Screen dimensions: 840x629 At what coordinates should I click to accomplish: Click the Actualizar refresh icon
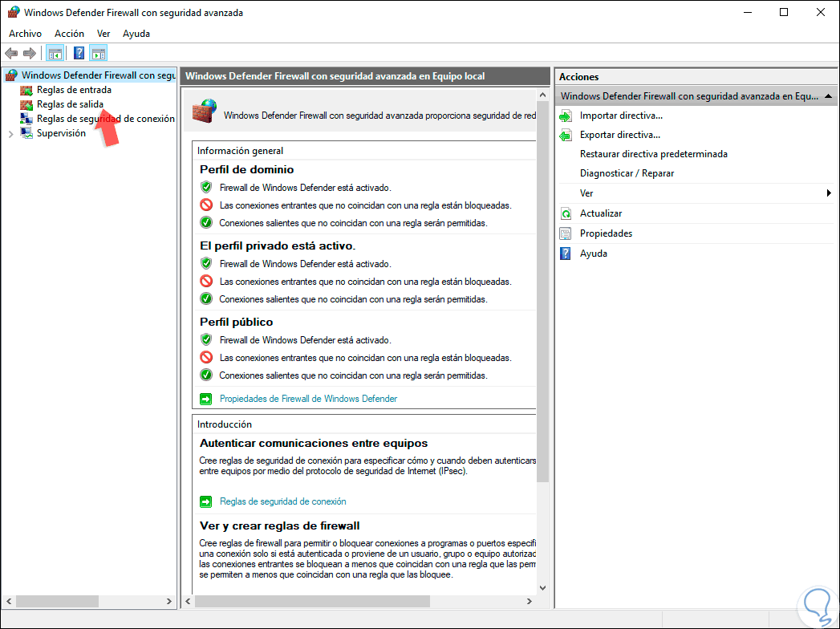click(566, 213)
